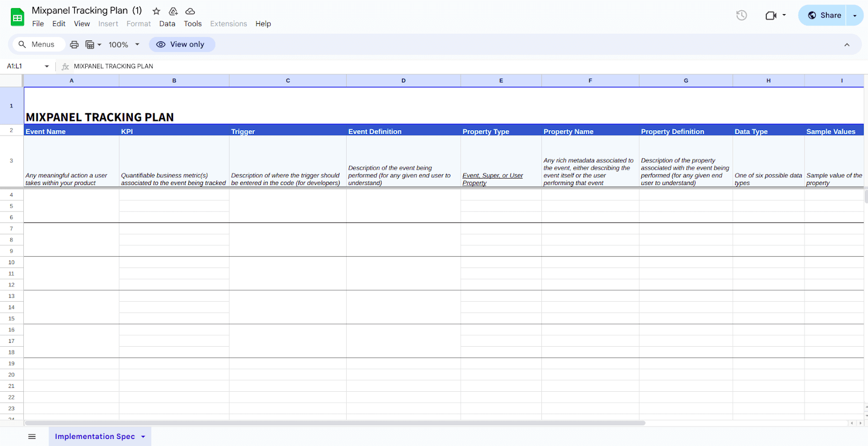
Task: Select column H header
Action: (769, 80)
